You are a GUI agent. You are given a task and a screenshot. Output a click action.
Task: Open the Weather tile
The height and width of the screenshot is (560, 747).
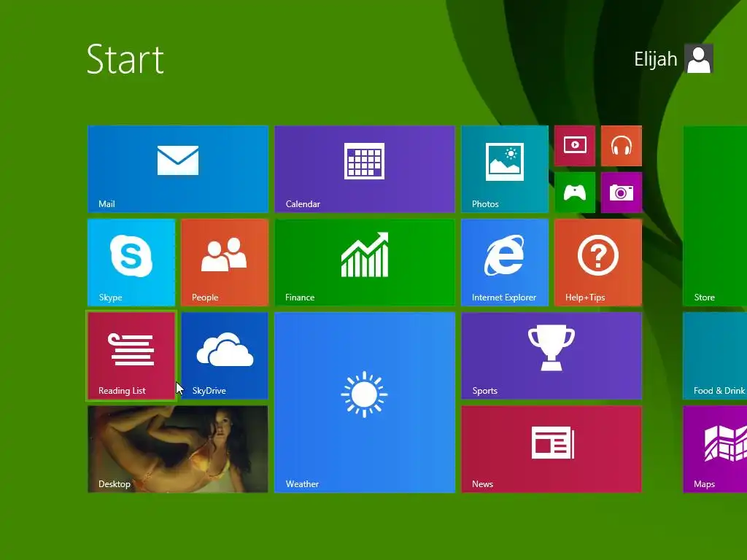[x=365, y=402]
